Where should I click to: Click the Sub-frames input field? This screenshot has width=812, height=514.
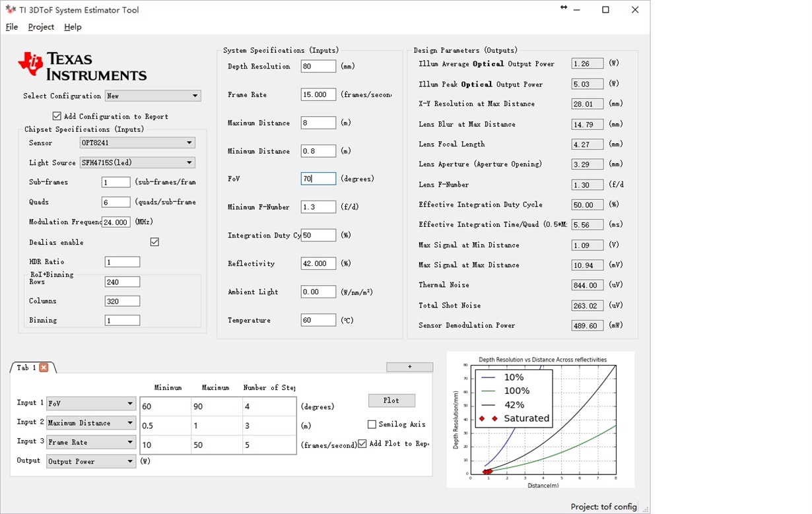116,182
